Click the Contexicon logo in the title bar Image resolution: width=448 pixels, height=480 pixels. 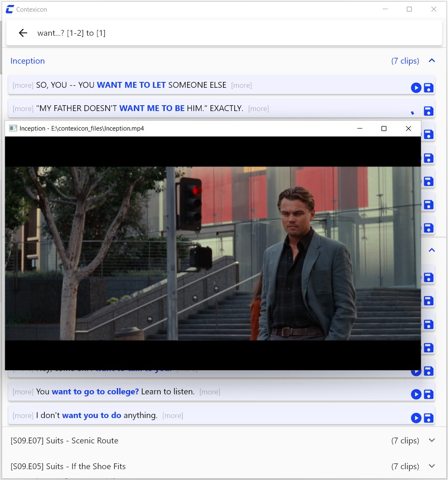click(10, 9)
